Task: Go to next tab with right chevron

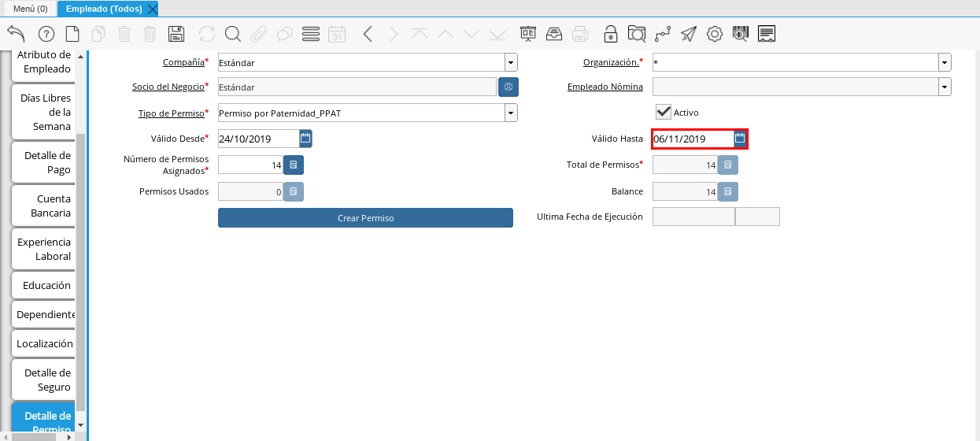Action: coord(394,34)
